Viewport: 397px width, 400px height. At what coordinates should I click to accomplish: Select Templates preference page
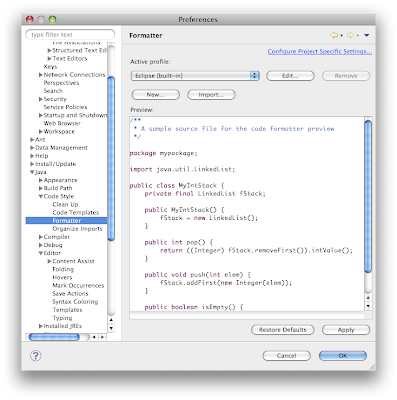coord(67,310)
